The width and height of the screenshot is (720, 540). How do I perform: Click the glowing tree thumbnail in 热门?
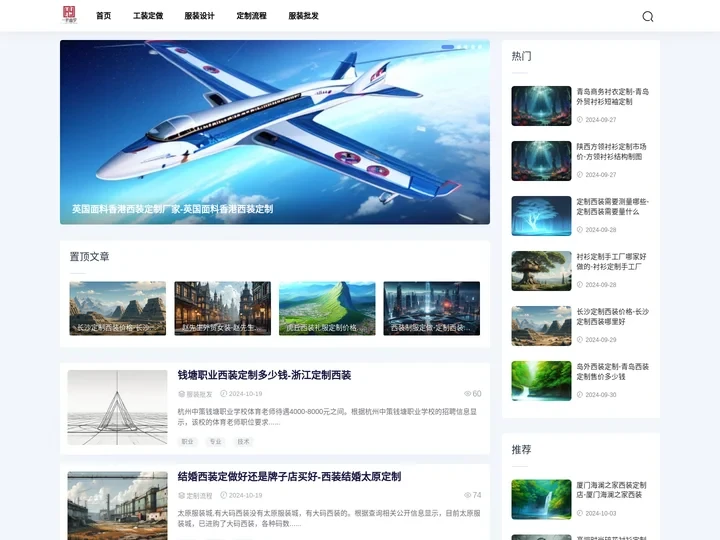tap(541, 216)
